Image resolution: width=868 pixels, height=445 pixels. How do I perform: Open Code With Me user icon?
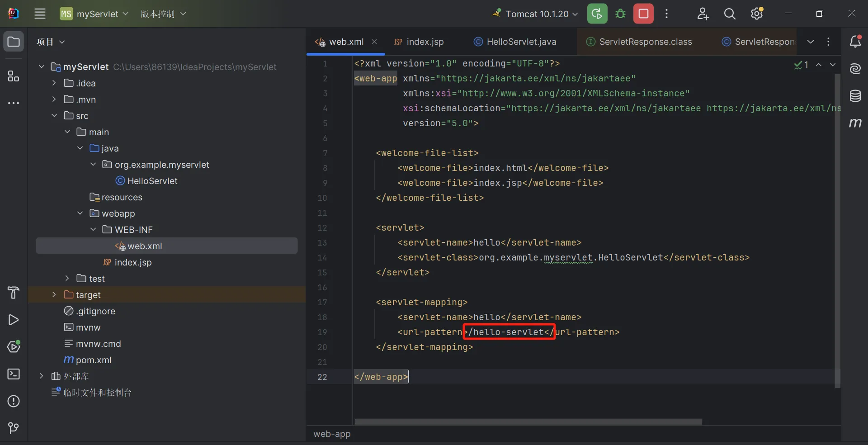(703, 14)
